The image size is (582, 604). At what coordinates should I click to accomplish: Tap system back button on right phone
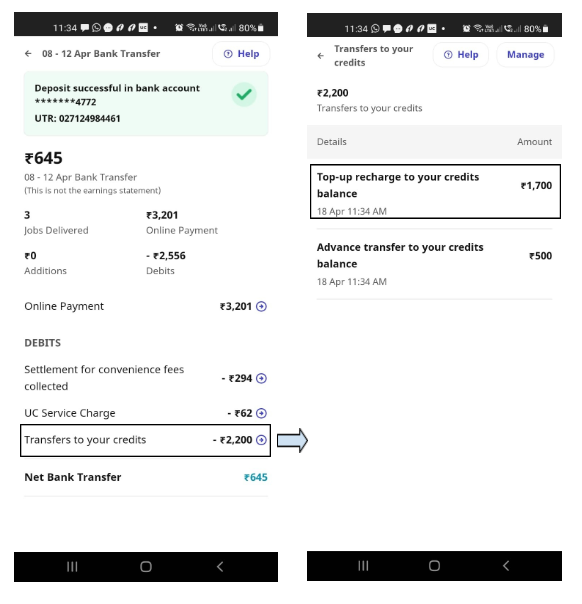[x=506, y=565]
